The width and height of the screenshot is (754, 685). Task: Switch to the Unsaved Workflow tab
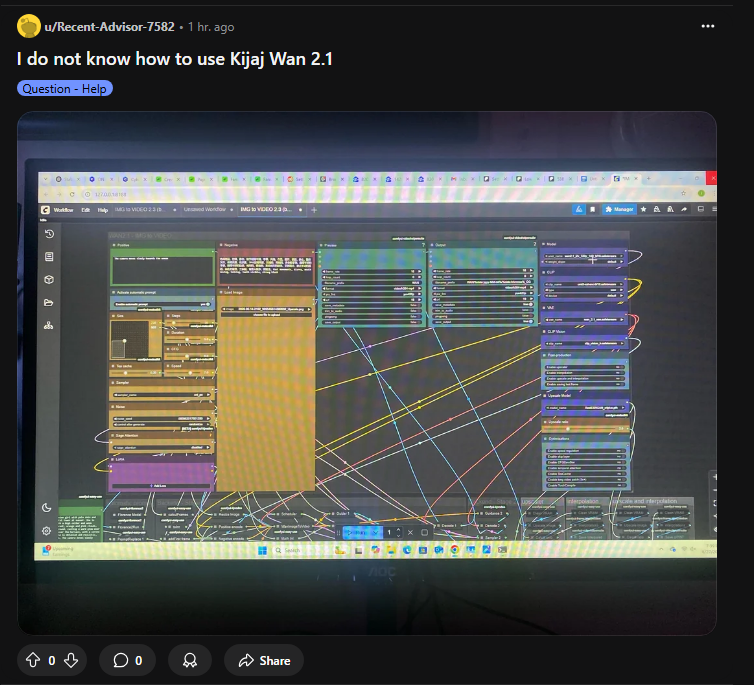pos(205,210)
